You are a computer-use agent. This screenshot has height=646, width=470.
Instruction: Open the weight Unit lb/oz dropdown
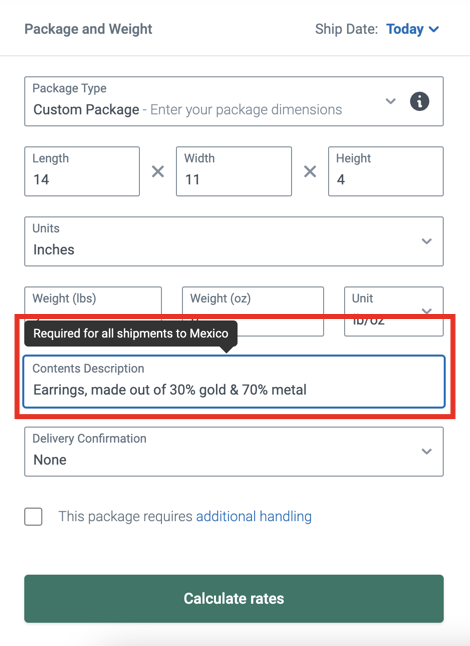tap(394, 311)
